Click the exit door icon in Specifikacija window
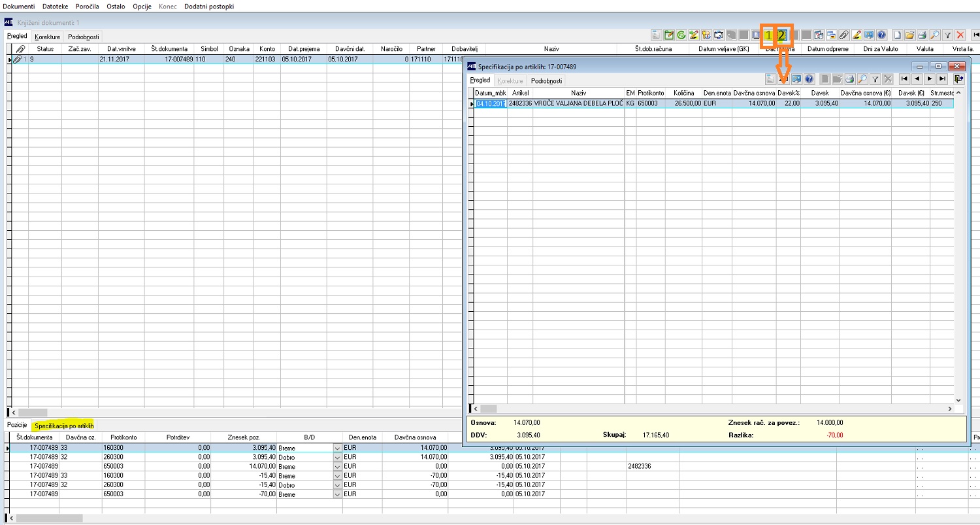 959,78
